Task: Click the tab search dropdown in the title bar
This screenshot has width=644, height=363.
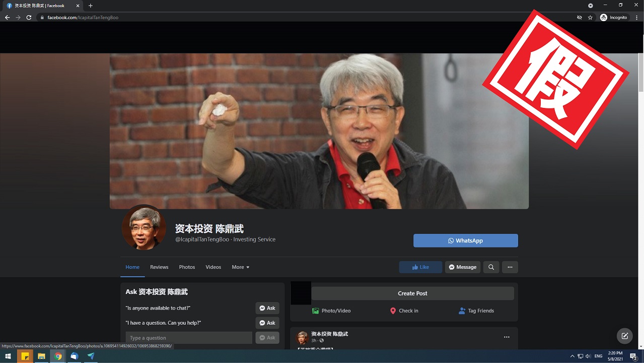Action: pos(591,6)
